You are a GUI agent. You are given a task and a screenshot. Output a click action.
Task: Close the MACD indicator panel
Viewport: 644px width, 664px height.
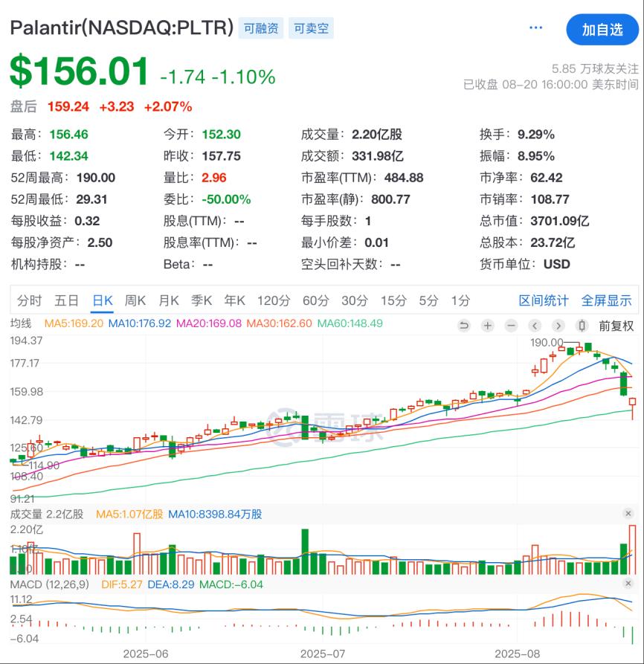(628, 584)
